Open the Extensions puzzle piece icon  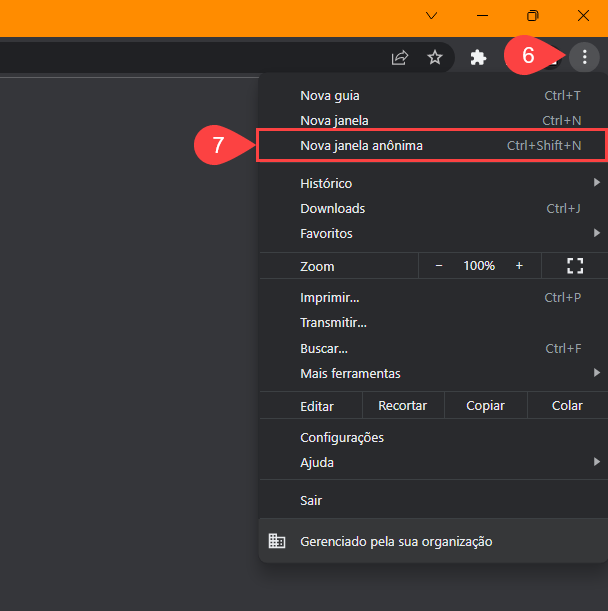click(x=478, y=58)
